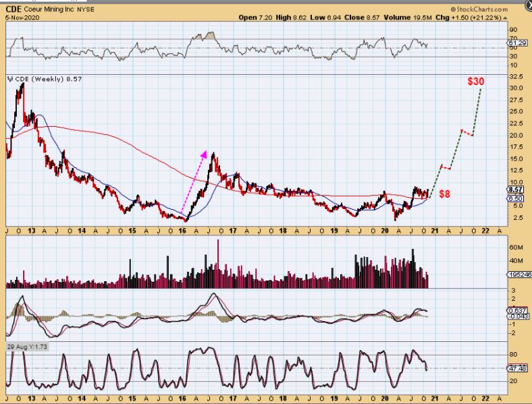This screenshot has height=404, width=532.
Task: Click the NYSE exchange label
Action: [x=86, y=9]
